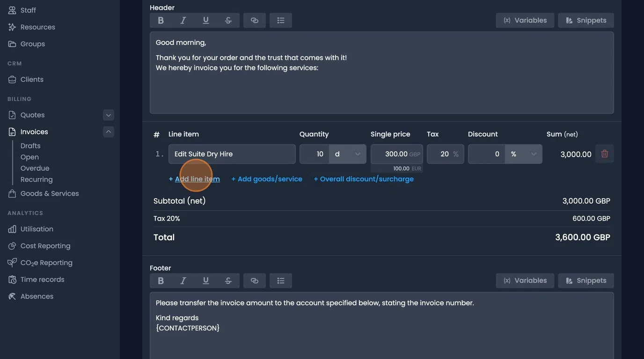
Task: Click Add line item
Action: (194, 179)
